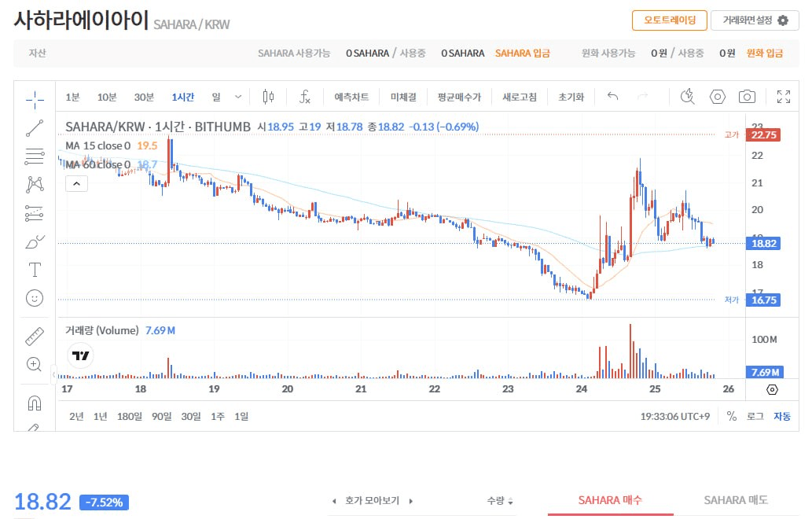Undo the last chart change

(612, 97)
